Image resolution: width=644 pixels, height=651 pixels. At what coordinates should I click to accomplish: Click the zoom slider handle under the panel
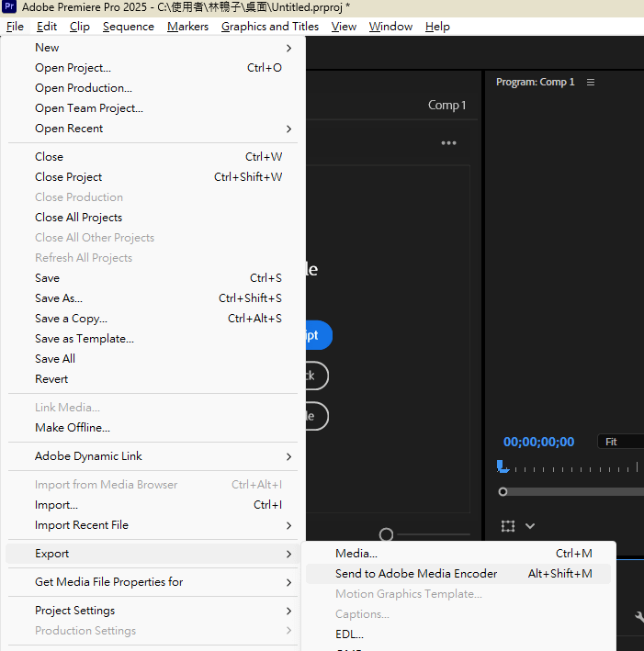tap(387, 534)
